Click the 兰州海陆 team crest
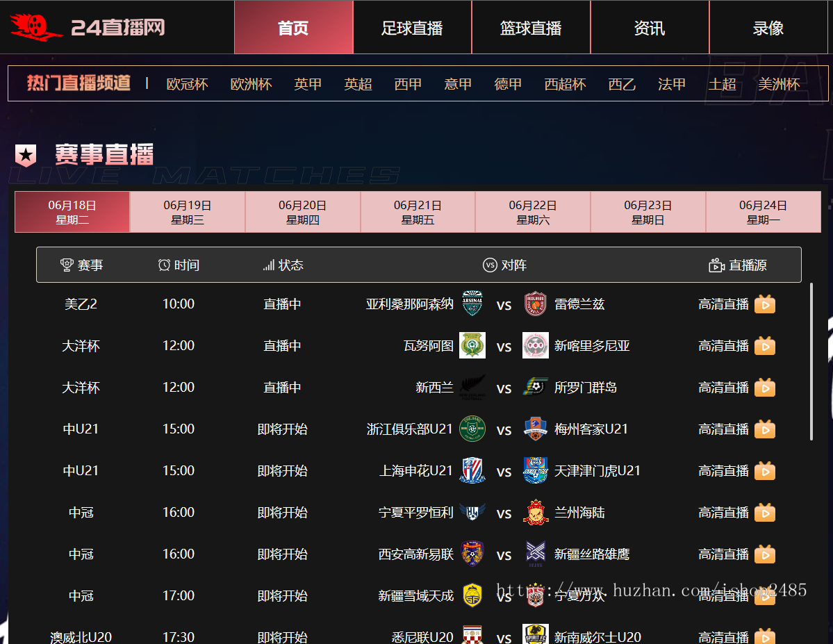This screenshot has height=644, width=833. [536, 512]
